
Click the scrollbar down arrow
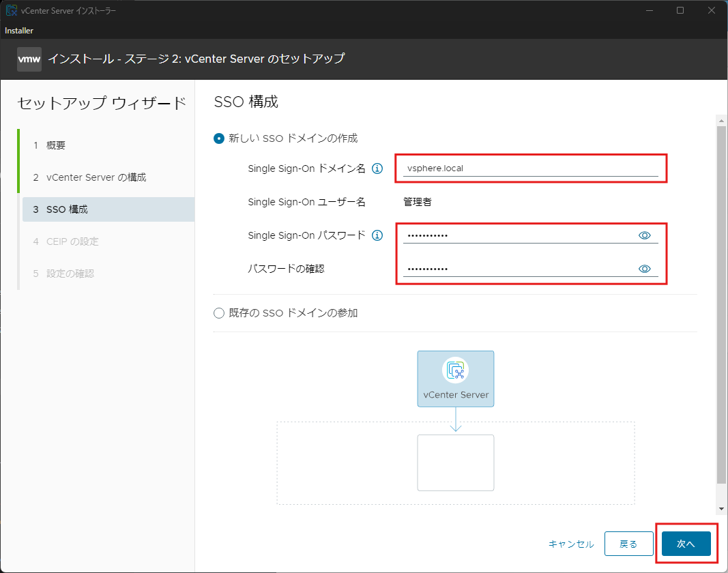[x=721, y=509]
